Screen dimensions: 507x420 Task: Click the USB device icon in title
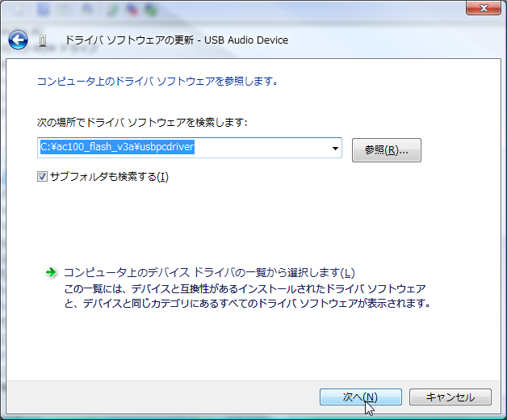click(x=43, y=40)
